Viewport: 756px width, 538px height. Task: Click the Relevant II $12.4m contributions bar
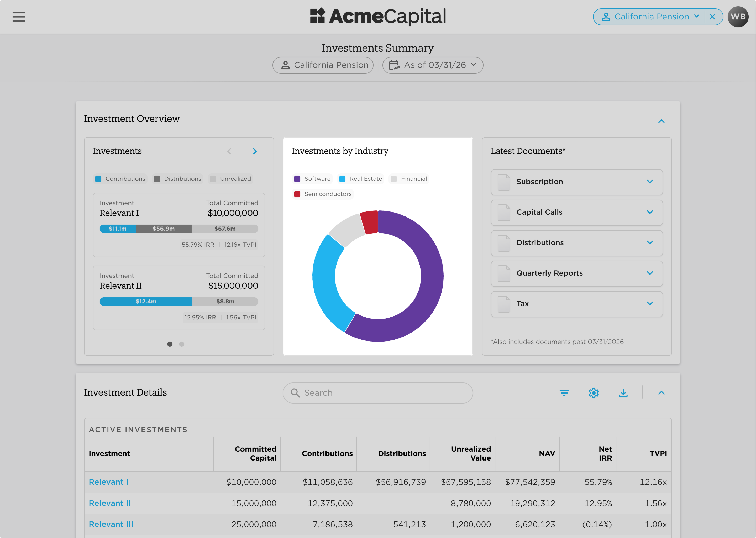tap(146, 302)
